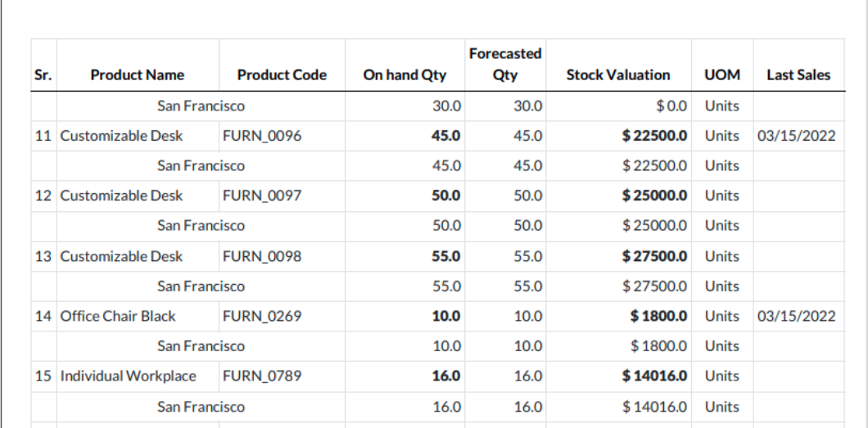Click the Office Chair Black product name

(118, 317)
